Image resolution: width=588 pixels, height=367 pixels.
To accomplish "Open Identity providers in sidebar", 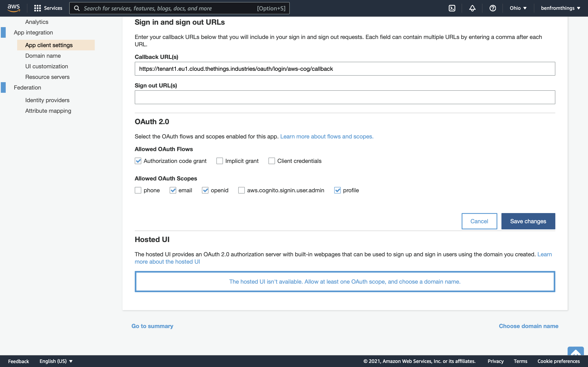I will 47,100.
